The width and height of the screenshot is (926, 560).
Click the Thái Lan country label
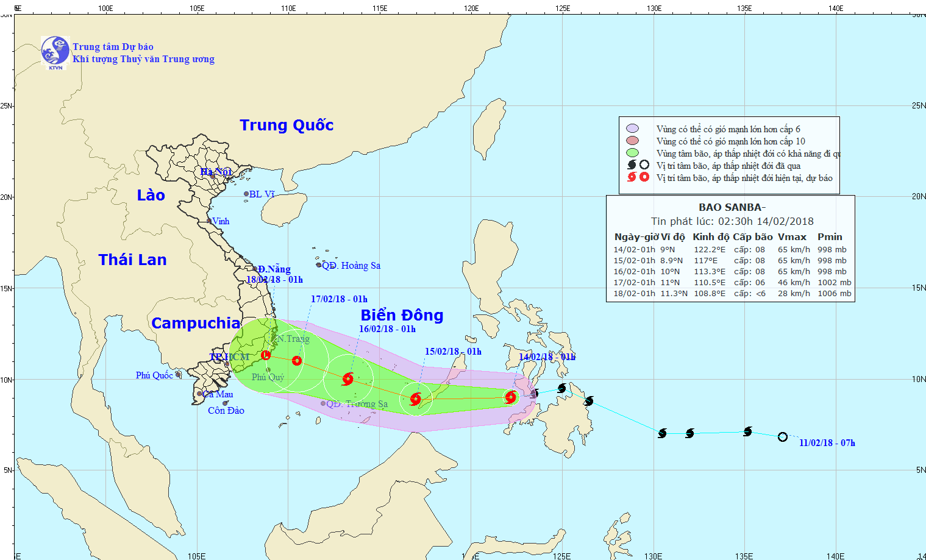click(132, 260)
